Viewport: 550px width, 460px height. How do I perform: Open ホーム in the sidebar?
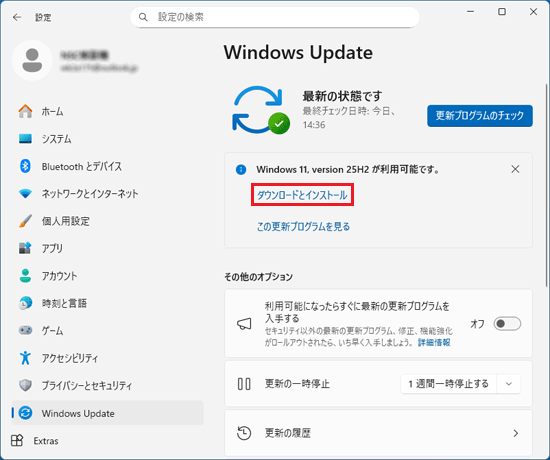click(108, 112)
